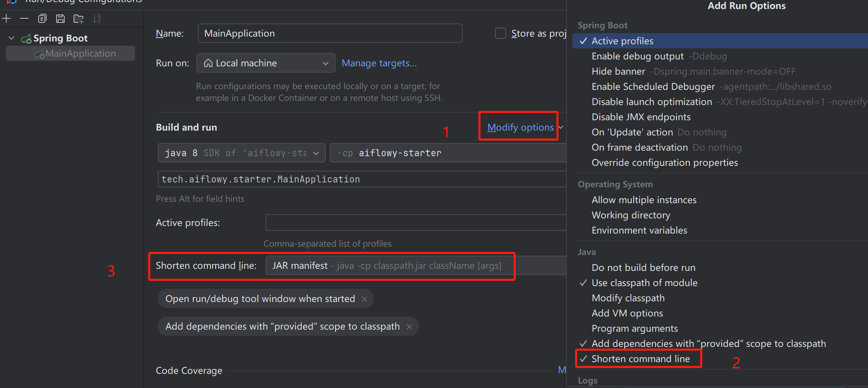Toggle the Store as project file checkbox

500,34
